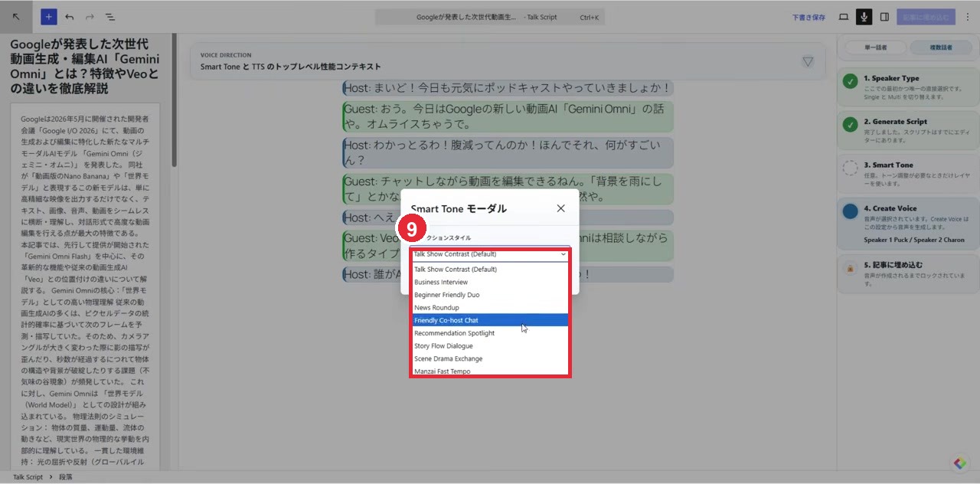The width and height of the screenshot is (980, 484).
Task: Choose Business Interview from the style list
Action: (x=490, y=282)
